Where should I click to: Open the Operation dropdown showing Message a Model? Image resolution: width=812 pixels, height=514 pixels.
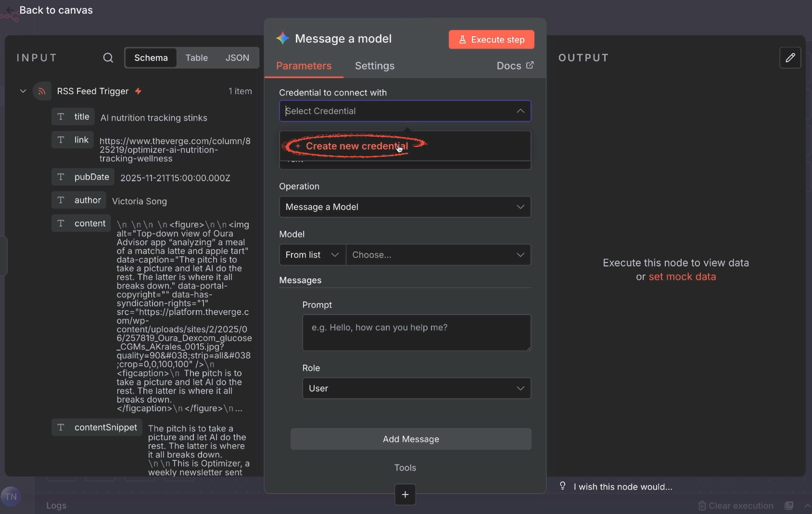pos(405,207)
